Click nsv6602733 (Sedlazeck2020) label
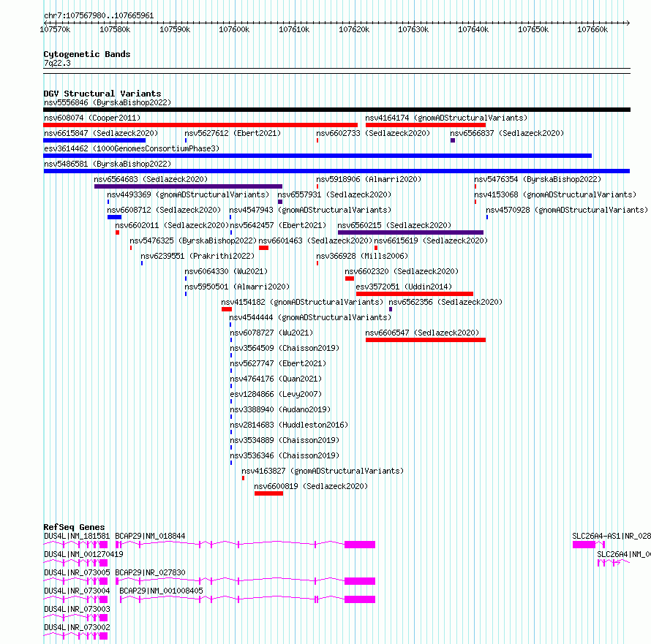Screen dimensions: 651x644 pos(373,133)
